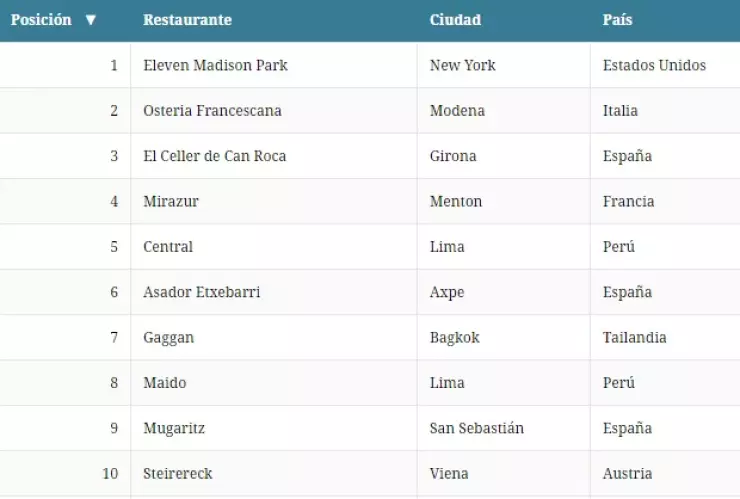Select the Mugaritz entry
Screen dimensions: 740x499
tap(174, 428)
